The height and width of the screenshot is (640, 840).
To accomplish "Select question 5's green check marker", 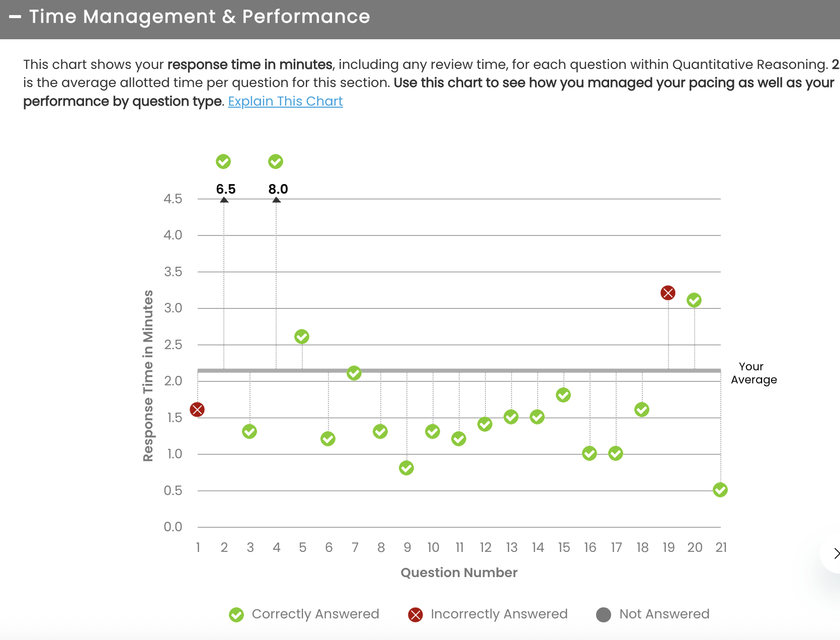I will point(302,337).
